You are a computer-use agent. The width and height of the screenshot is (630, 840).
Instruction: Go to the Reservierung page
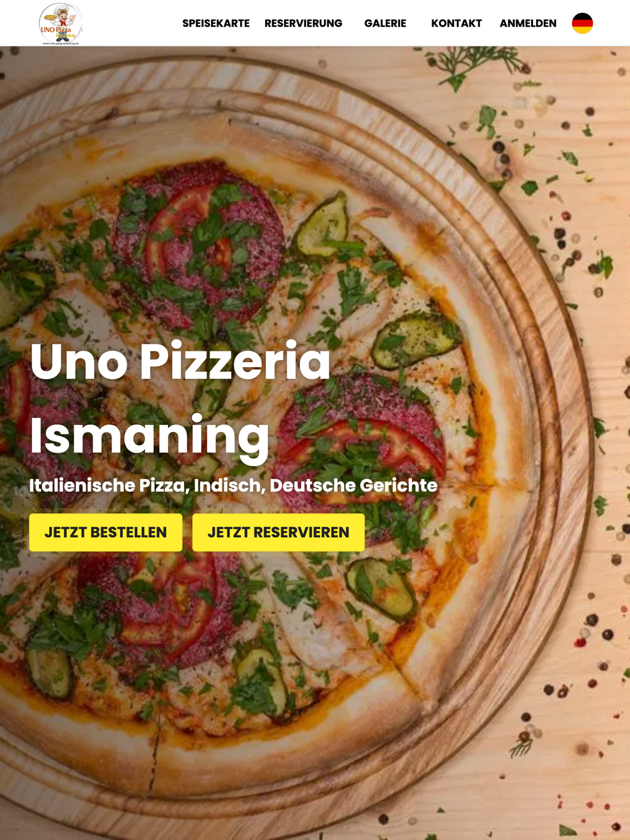304,23
